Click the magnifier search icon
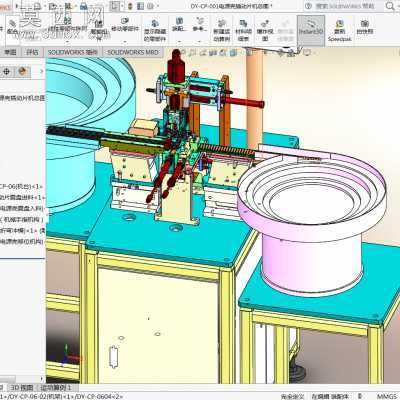This screenshot has width=400, height=400. [x=389, y=6]
